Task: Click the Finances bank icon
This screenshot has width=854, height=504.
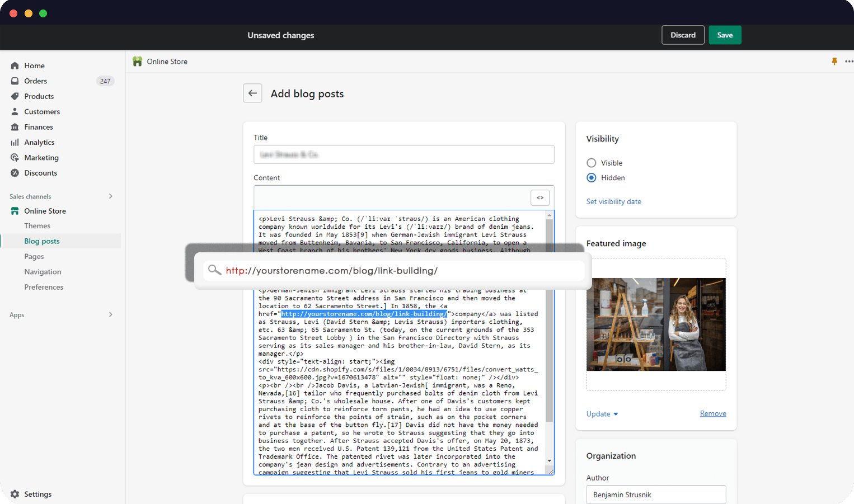Action: coord(15,127)
